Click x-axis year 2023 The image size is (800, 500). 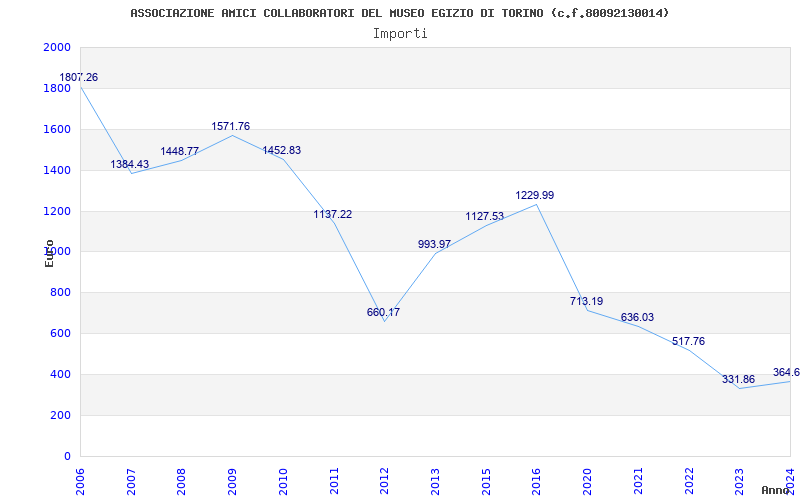740,481
